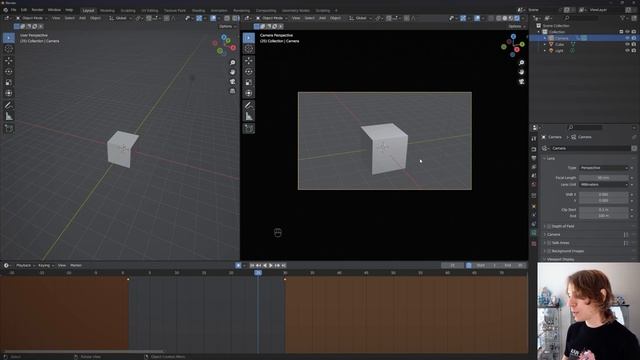Click the current frame playhead marker
The width and height of the screenshot is (640, 360).
[258, 273]
